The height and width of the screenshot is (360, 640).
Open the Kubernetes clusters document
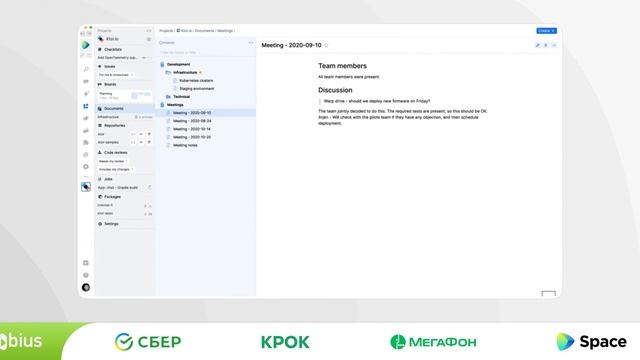[x=196, y=80]
